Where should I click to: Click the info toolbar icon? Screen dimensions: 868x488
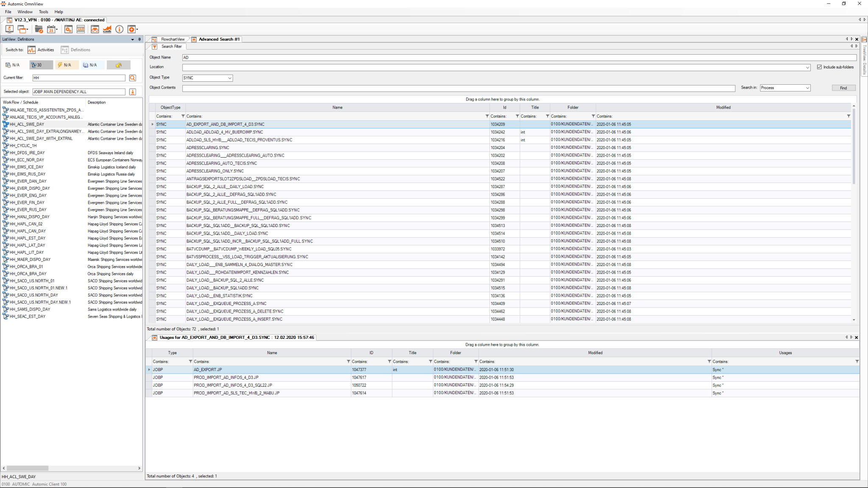[x=119, y=29]
